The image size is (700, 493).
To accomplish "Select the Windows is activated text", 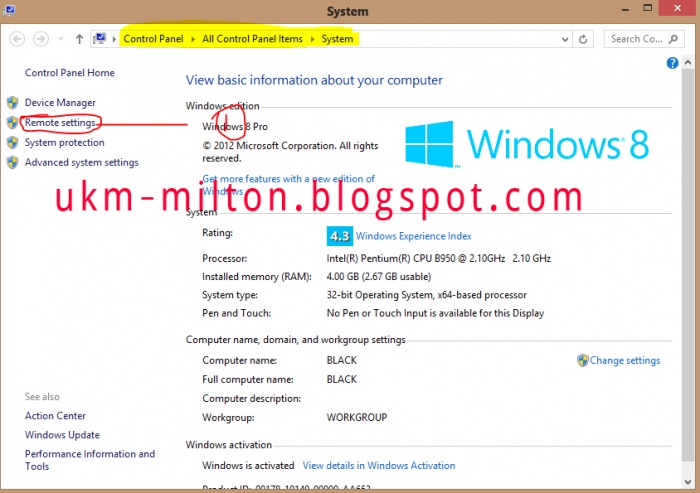I will tap(248, 465).
